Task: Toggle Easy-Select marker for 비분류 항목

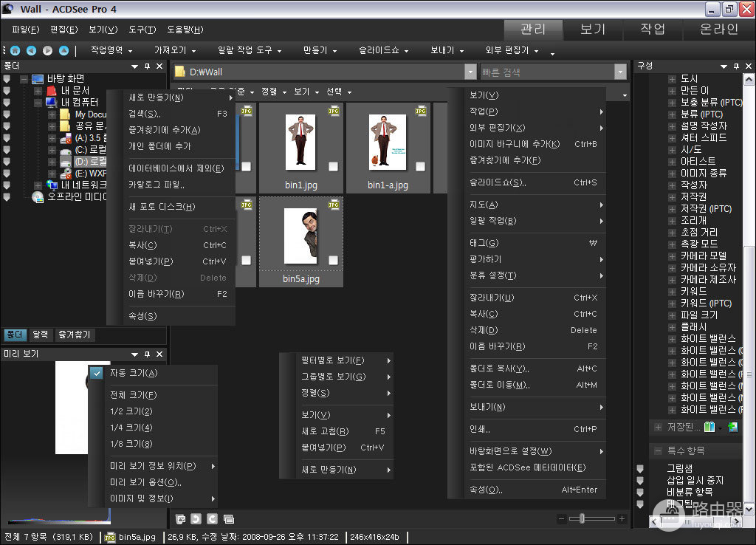Action: tap(640, 493)
